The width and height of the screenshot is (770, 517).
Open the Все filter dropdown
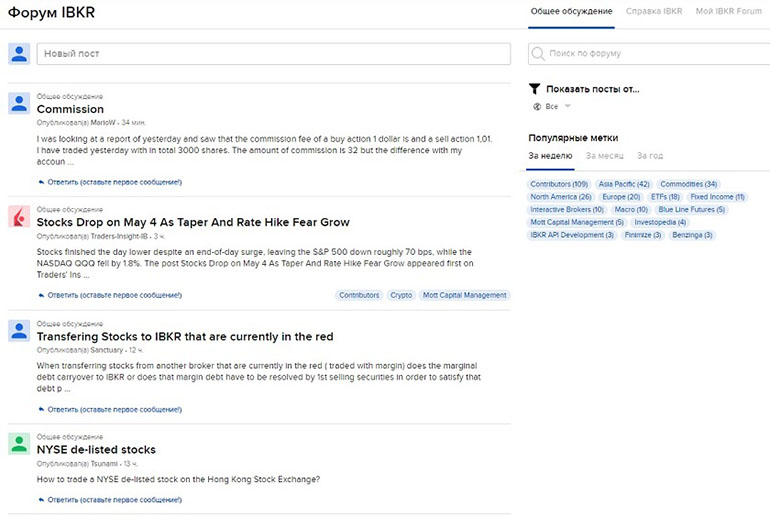[x=552, y=107]
